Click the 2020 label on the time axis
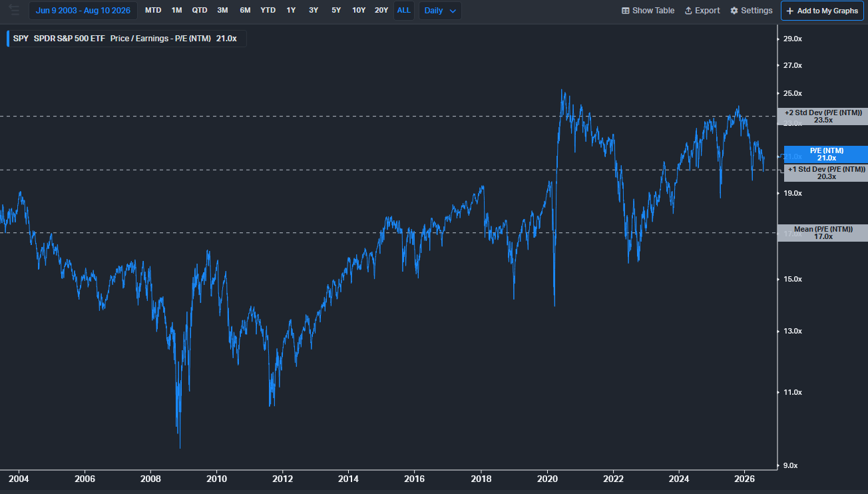 [x=547, y=479]
